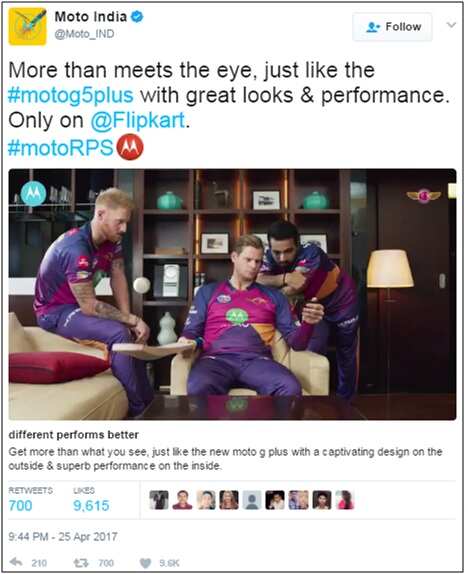Click the Motorola logo in video corner
468x574 pixels.
pos(33,193)
